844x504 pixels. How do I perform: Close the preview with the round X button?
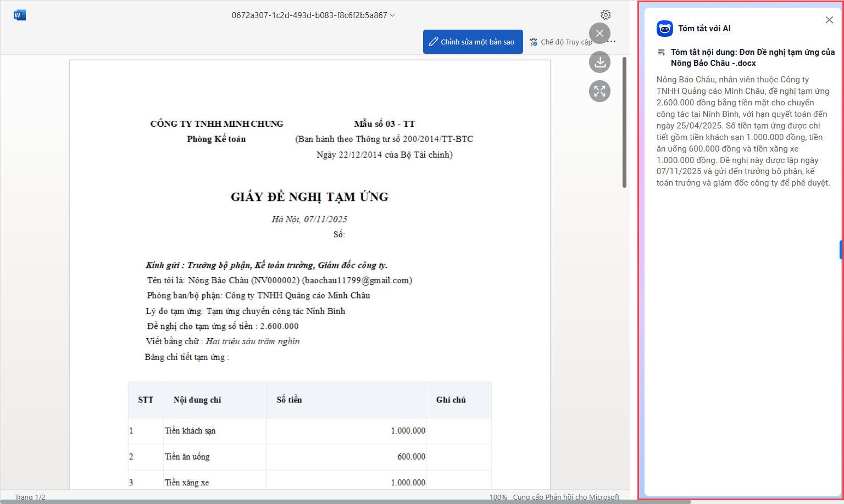point(599,33)
